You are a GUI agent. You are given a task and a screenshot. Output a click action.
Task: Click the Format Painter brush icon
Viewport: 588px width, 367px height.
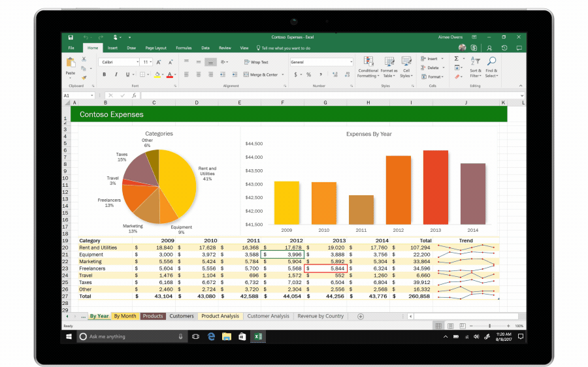(x=84, y=77)
